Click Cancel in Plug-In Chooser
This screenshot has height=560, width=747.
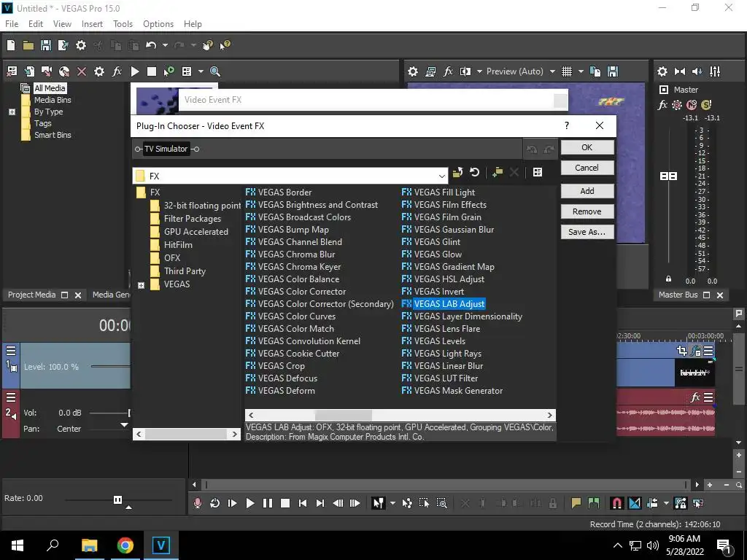(x=587, y=168)
